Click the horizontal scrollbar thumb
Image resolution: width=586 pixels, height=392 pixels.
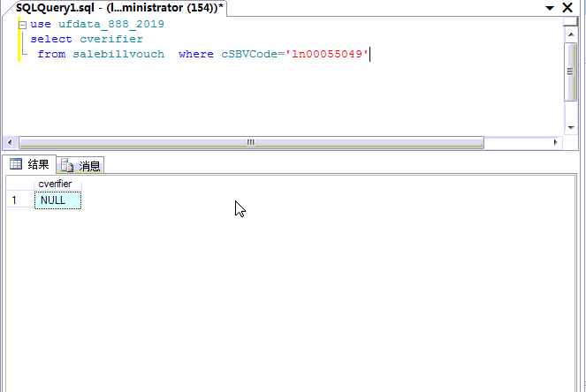pyautogui.click(x=251, y=142)
